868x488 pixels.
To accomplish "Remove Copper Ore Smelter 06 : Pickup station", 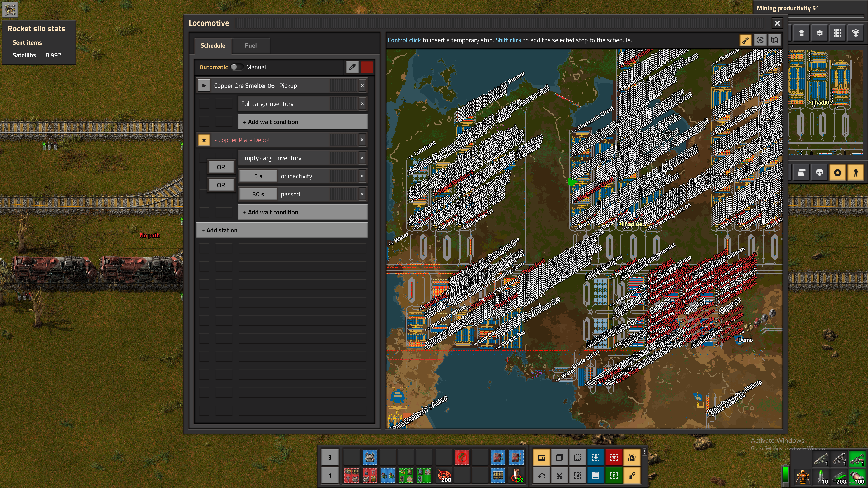I will (x=362, y=86).
